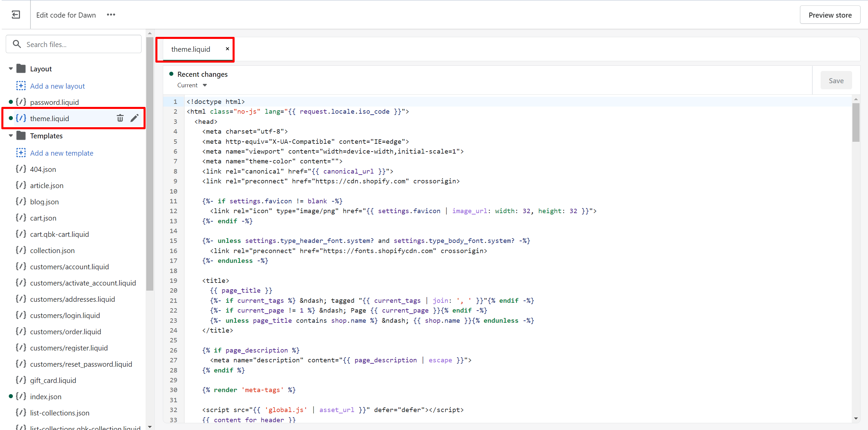Click the Add a new template link
The image size is (868, 430).
tap(62, 153)
